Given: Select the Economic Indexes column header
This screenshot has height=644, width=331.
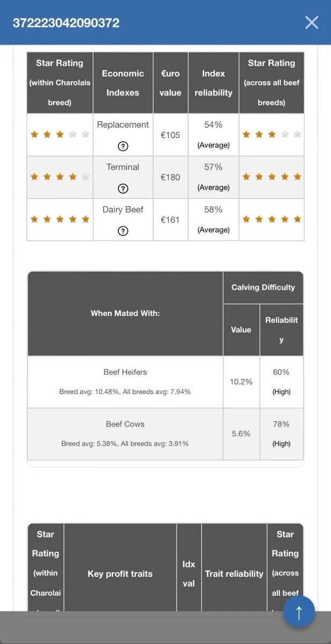Looking at the screenshot, I should [x=123, y=83].
